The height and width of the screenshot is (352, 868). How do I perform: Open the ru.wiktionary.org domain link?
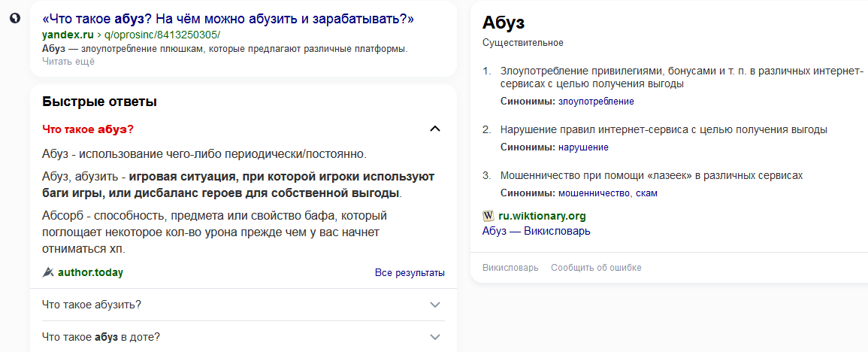click(542, 216)
